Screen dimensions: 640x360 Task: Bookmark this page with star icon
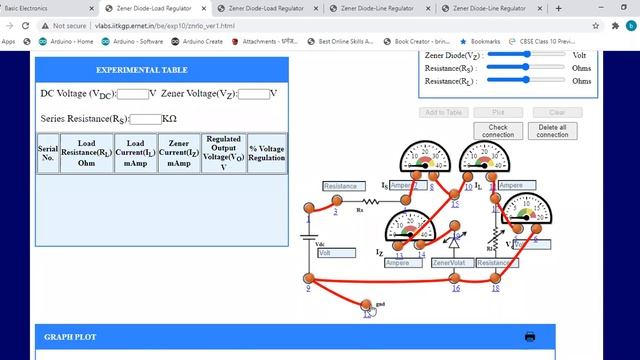click(x=596, y=26)
